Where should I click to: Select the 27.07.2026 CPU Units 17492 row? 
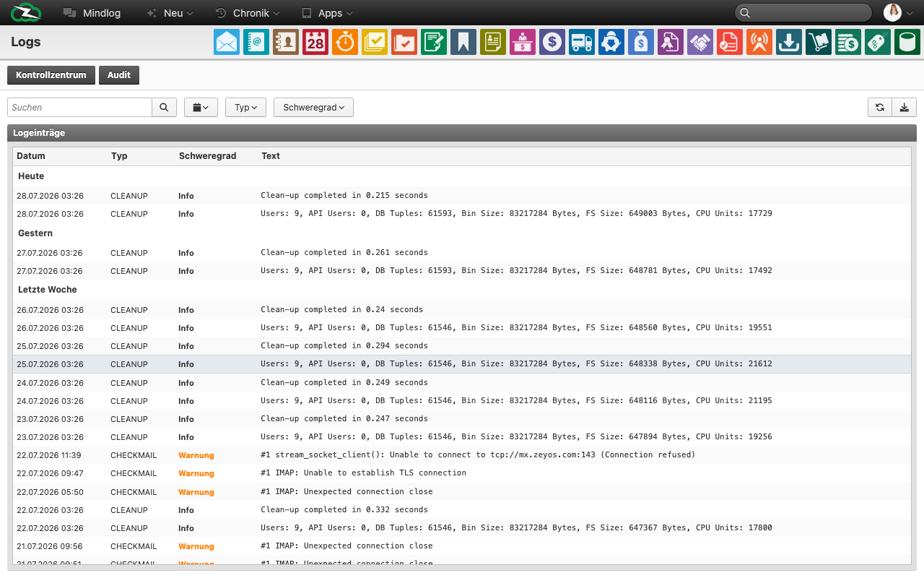pyautogui.click(x=462, y=271)
